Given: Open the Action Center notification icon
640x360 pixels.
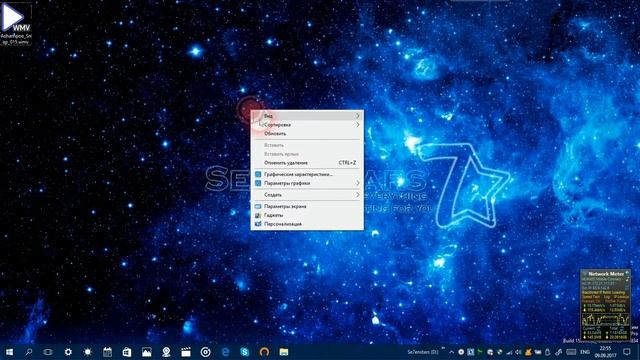Looking at the screenshot, I should pos(627,352).
